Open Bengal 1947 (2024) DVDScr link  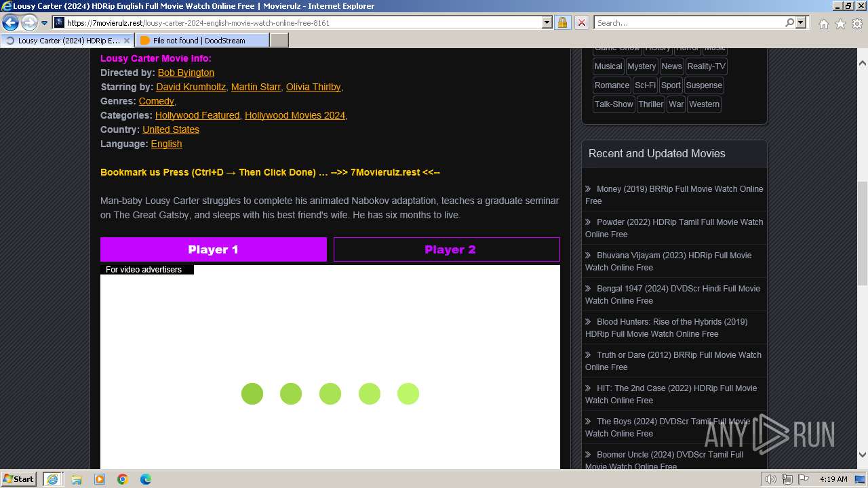[673, 295]
